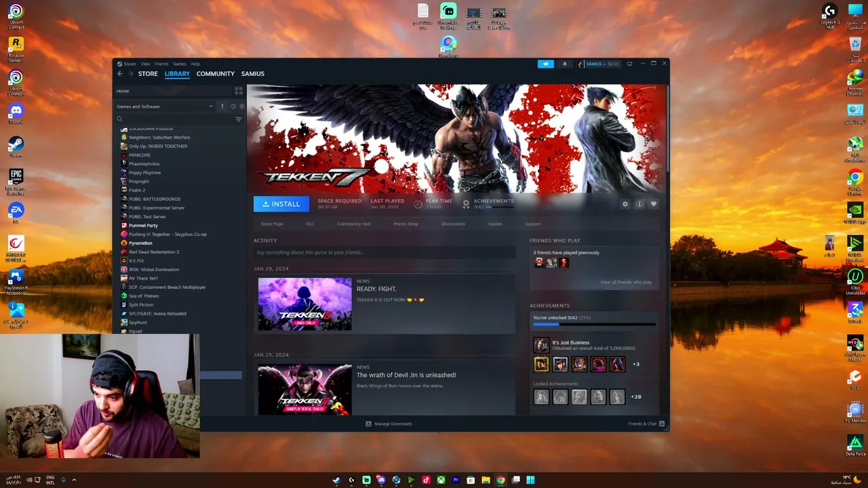Open the READY. FIGHT. news thumbnail
This screenshot has width=868, height=488.
pos(304,304)
